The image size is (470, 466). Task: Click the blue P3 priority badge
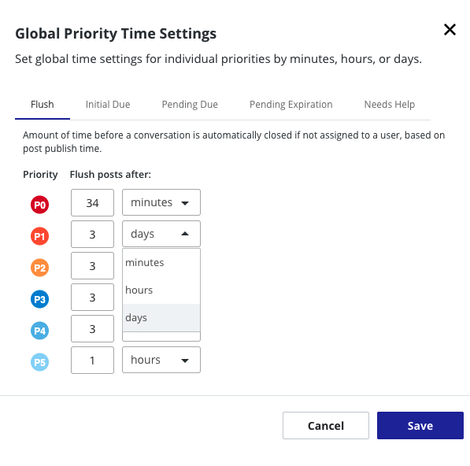tap(40, 299)
